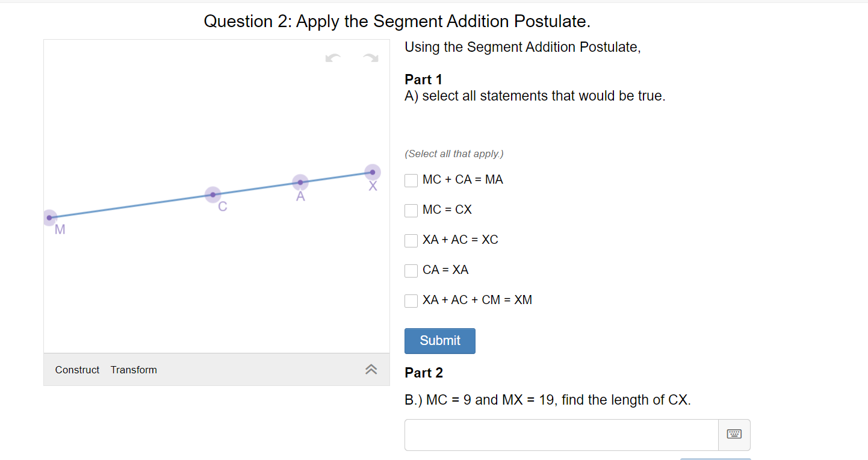
Task: Open the on-screen keyboard for the answer box
Action: pyautogui.click(x=734, y=435)
